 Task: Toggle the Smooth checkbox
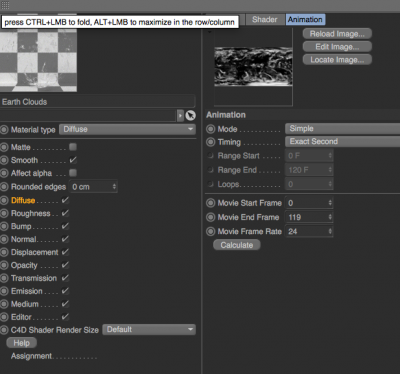point(73,160)
